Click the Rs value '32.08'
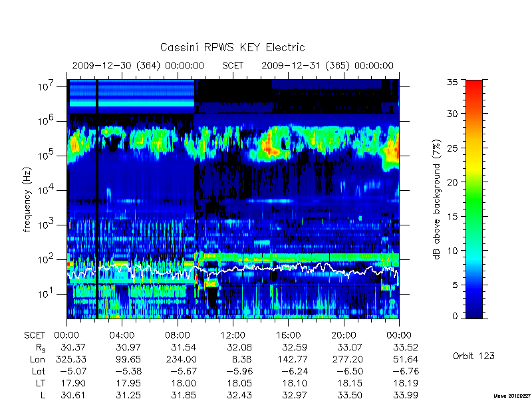Image resolution: width=532 pixels, height=399 pixels. click(239, 347)
